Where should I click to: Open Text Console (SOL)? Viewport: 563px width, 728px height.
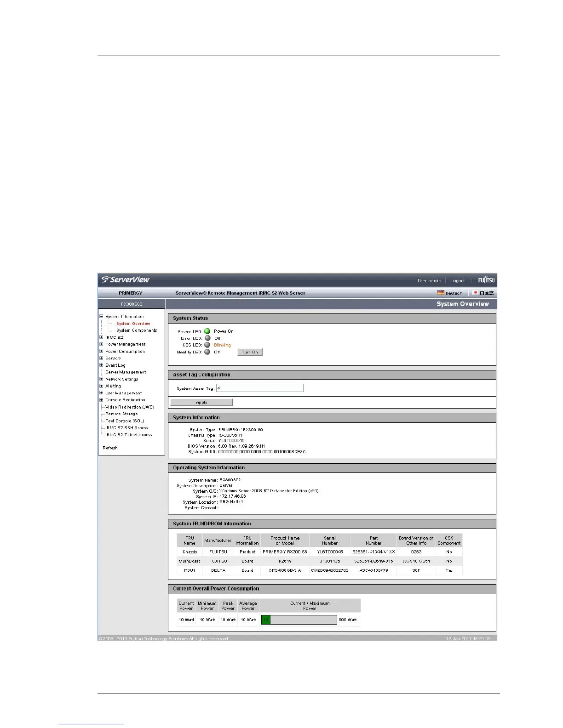(125, 421)
